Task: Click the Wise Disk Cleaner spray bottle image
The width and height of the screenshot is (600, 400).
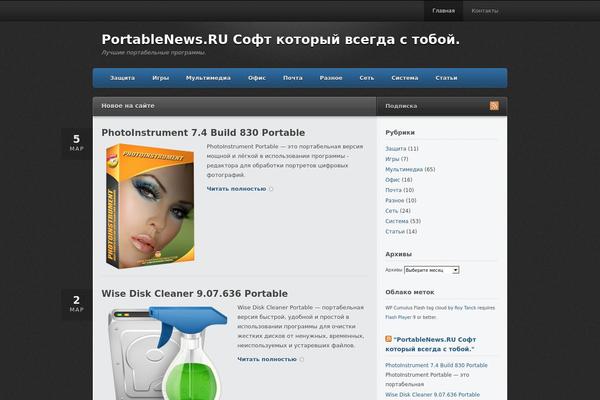Action: (x=166, y=352)
